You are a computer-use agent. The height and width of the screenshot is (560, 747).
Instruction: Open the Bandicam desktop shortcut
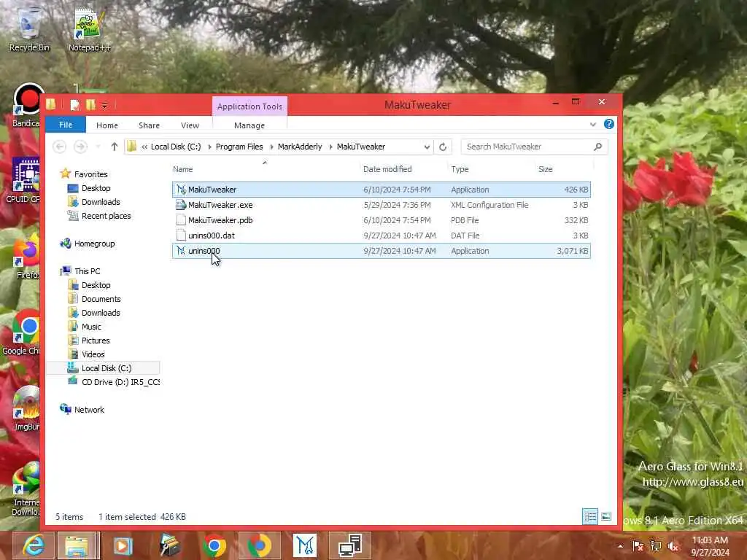(x=27, y=106)
